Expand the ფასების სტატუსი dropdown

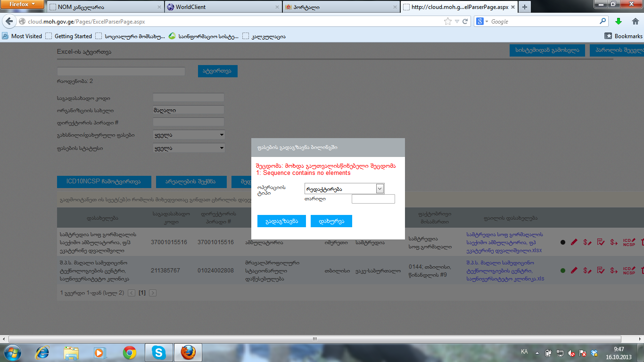point(189,148)
